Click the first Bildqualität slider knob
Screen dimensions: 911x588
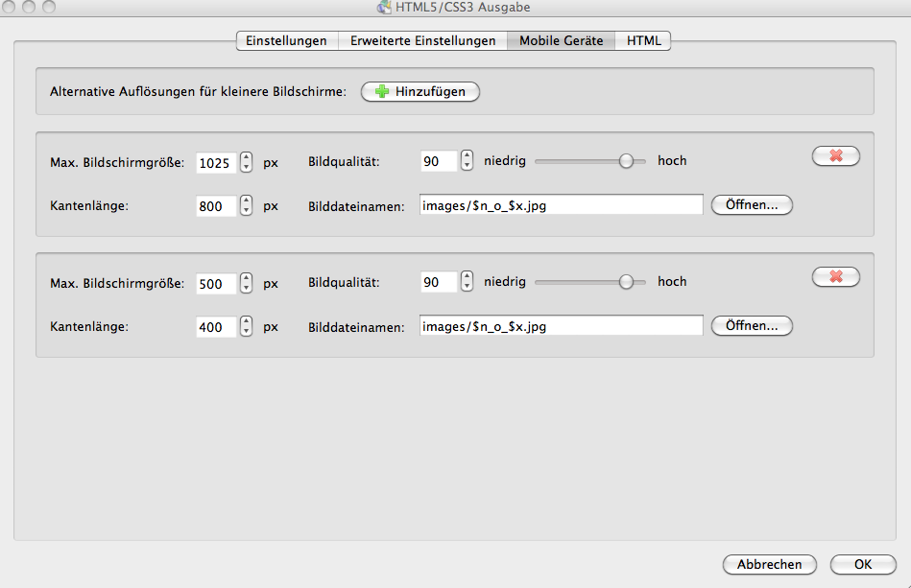626,161
